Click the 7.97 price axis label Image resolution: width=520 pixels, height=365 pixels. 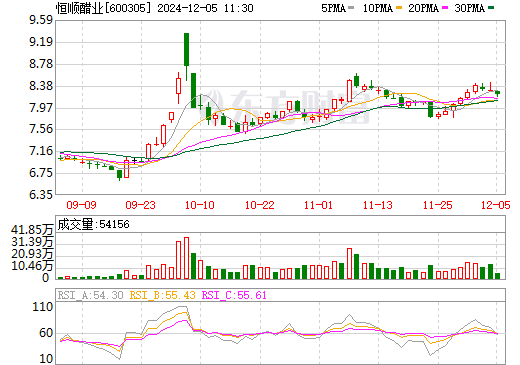click(x=41, y=108)
